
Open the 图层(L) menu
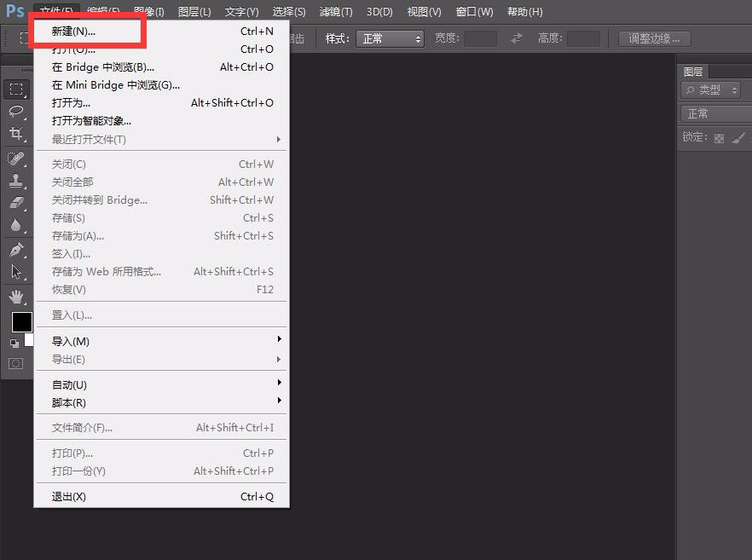[194, 12]
